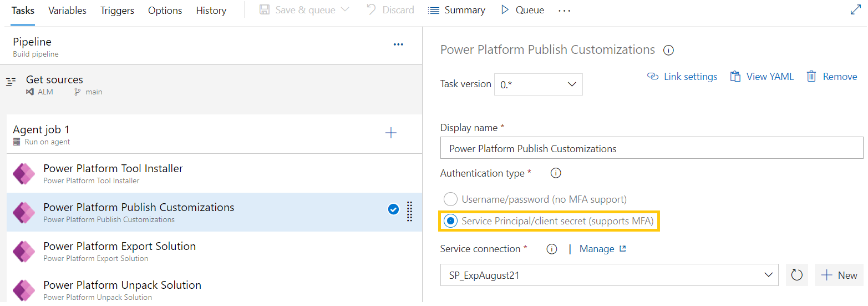This screenshot has width=868, height=306.
Task: Click the Export Solution task icon
Action: click(x=24, y=252)
